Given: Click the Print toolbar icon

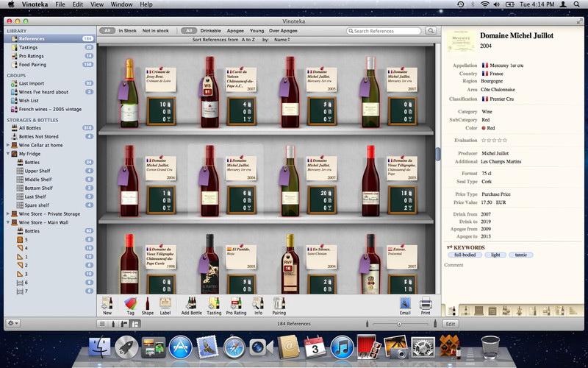Looking at the screenshot, I should coord(426,305).
